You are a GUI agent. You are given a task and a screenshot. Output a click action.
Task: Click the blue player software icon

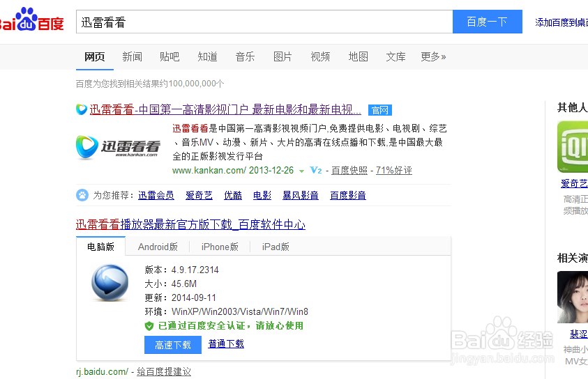[x=110, y=283]
